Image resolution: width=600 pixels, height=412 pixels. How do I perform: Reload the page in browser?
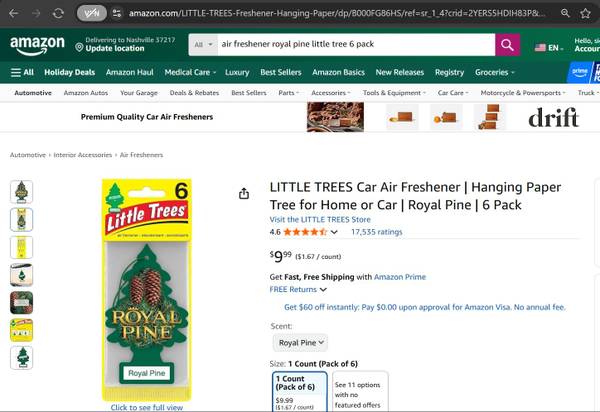point(59,13)
